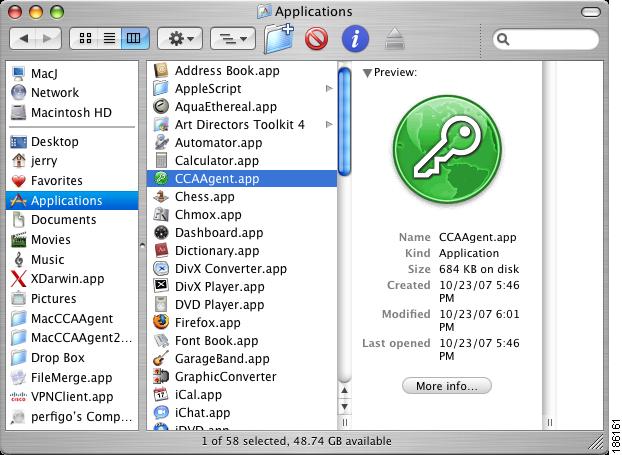Select GarageBand.app
Image resolution: width=622 pixels, height=455 pixels.
(x=242, y=359)
